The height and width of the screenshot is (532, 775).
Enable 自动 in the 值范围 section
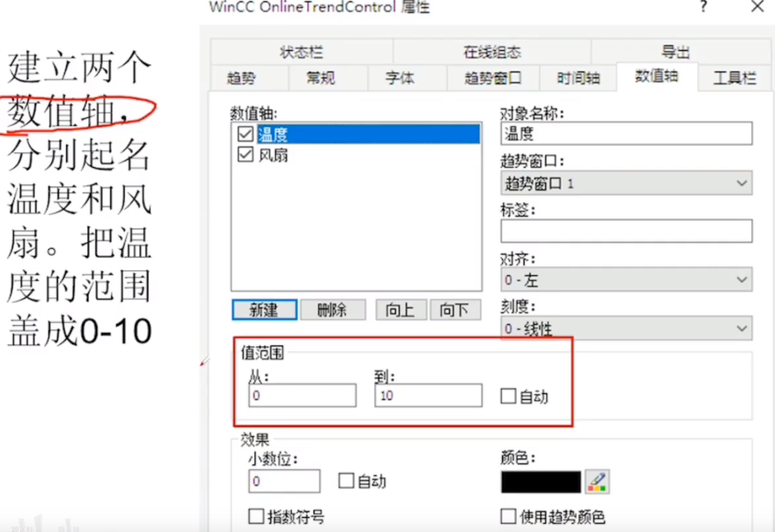pyautogui.click(x=509, y=396)
